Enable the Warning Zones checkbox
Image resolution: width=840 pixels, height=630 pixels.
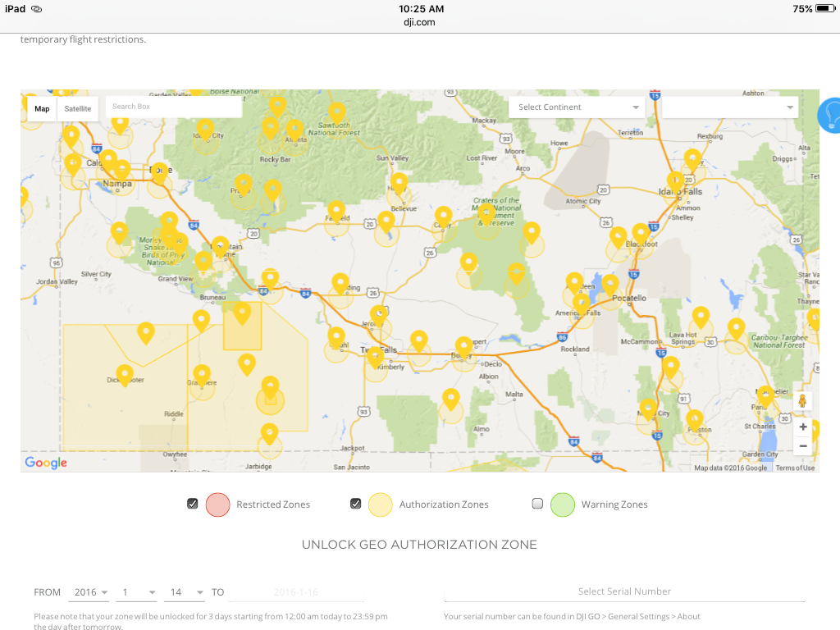click(537, 504)
